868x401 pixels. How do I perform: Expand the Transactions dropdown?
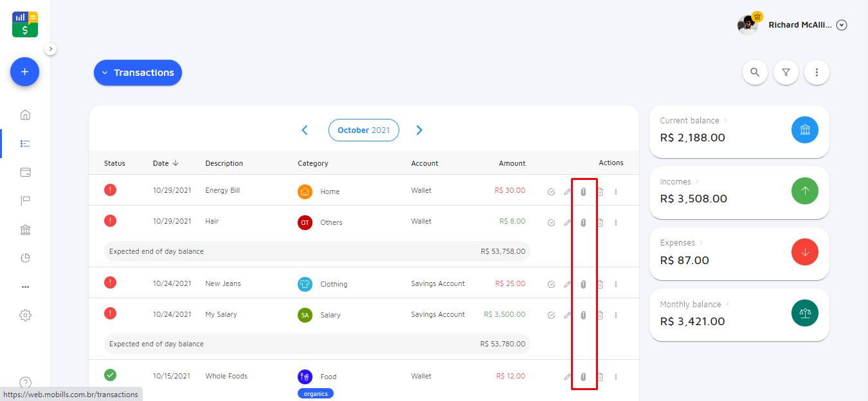click(137, 72)
